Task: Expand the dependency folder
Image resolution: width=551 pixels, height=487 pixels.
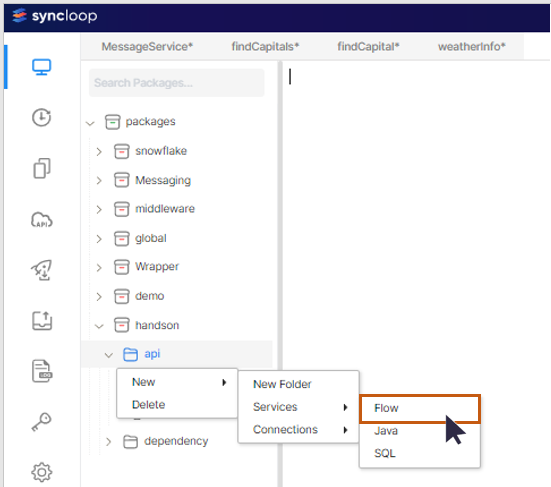Action: [x=108, y=442]
